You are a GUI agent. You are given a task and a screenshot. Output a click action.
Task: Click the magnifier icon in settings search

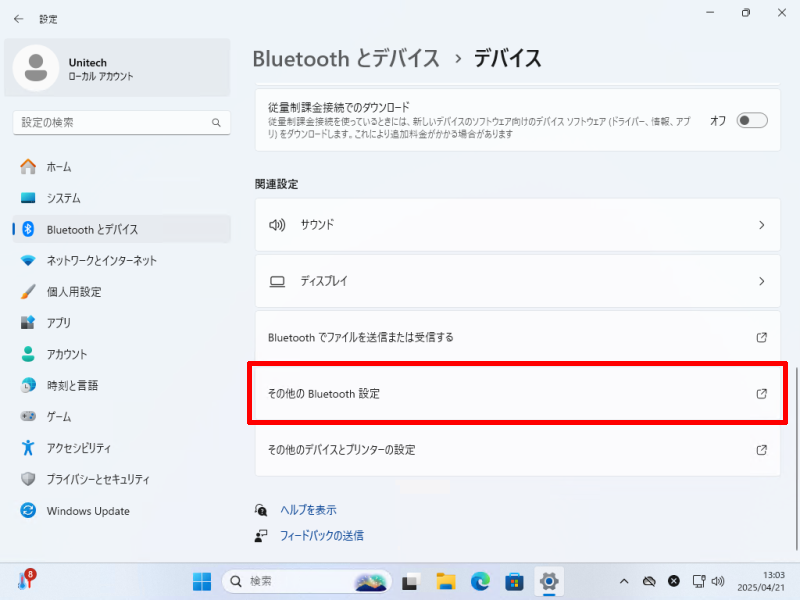pyautogui.click(x=216, y=122)
